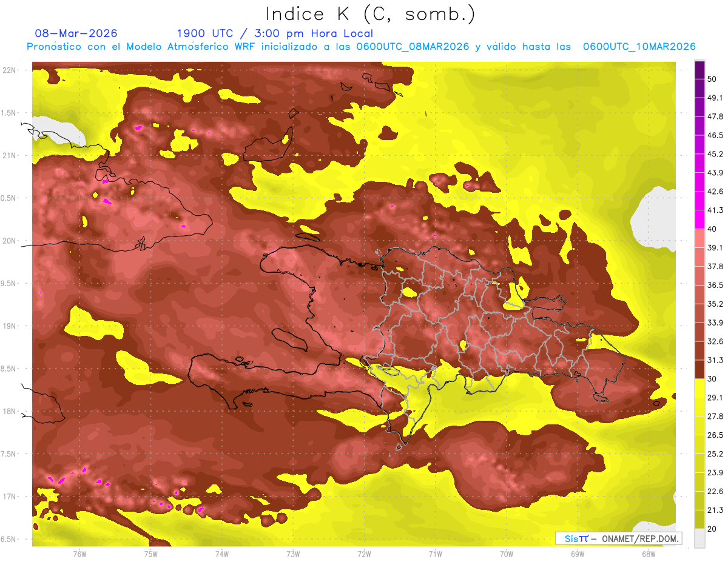Click the legend value "49.1"
728x562 pixels.
point(715,98)
